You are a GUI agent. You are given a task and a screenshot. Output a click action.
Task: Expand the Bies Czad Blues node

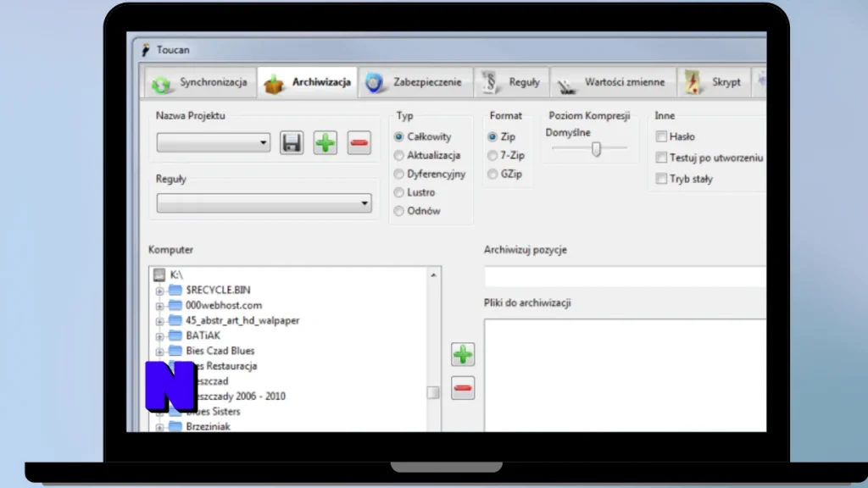[159, 351]
